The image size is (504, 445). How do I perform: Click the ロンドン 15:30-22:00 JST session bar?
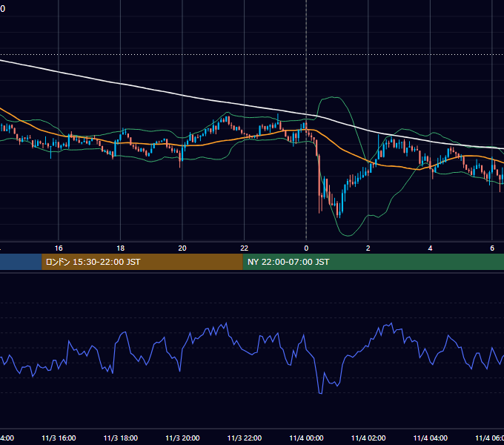(142, 262)
